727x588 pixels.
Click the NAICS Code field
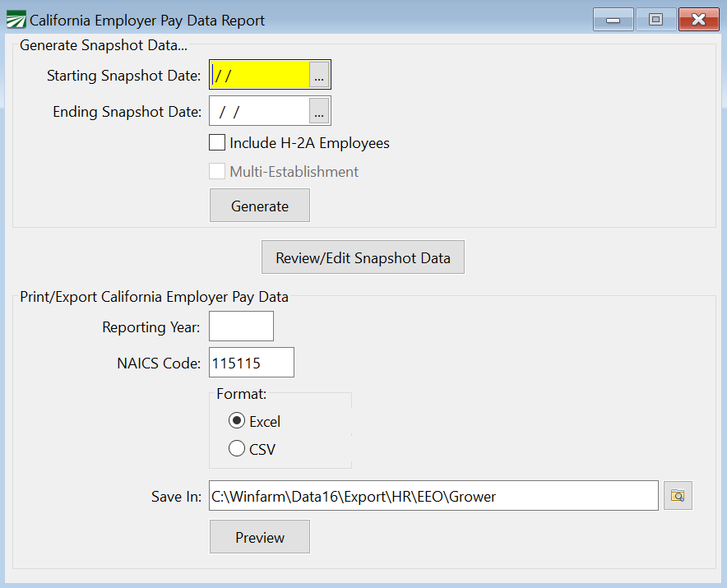(x=251, y=363)
